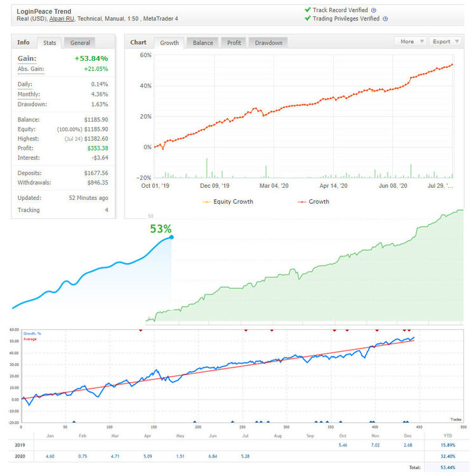The image size is (476, 476).
Task: Click the 2020 row label
Action: [x=20, y=456]
